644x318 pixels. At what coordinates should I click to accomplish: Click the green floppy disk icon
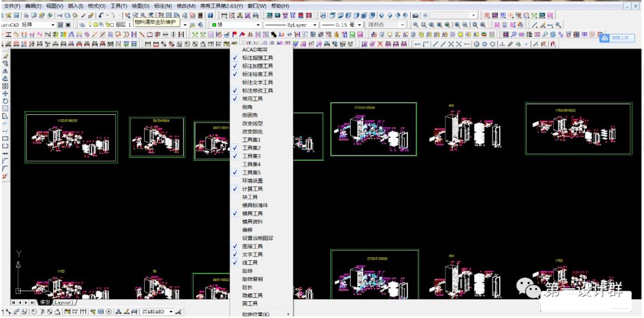pos(352,35)
